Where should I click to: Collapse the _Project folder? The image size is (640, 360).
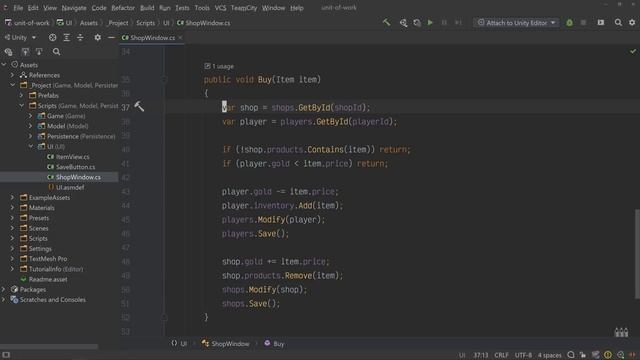tap(13, 85)
